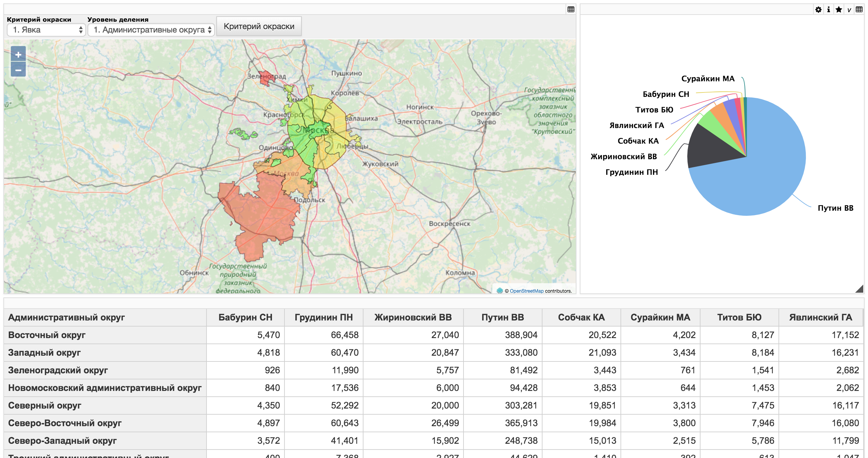The height and width of the screenshot is (458, 868).
Task: Click the star icon in chart toolbar
Action: tap(839, 9)
